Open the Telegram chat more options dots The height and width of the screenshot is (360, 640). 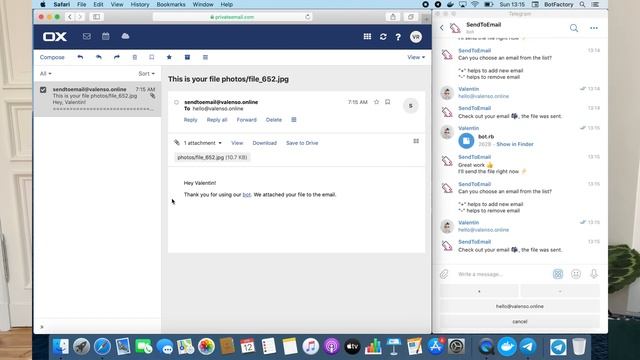(x=594, y=28)
